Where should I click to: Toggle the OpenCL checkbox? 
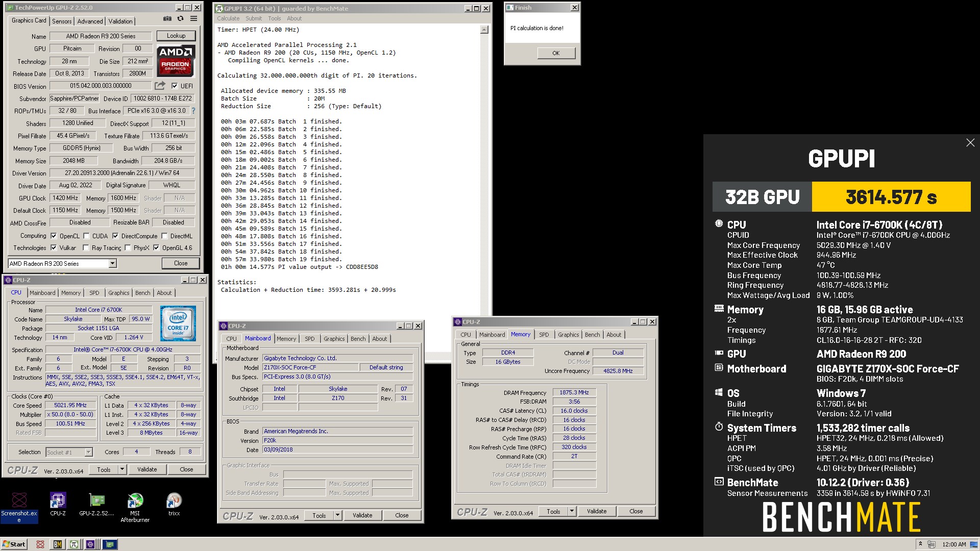54,236
